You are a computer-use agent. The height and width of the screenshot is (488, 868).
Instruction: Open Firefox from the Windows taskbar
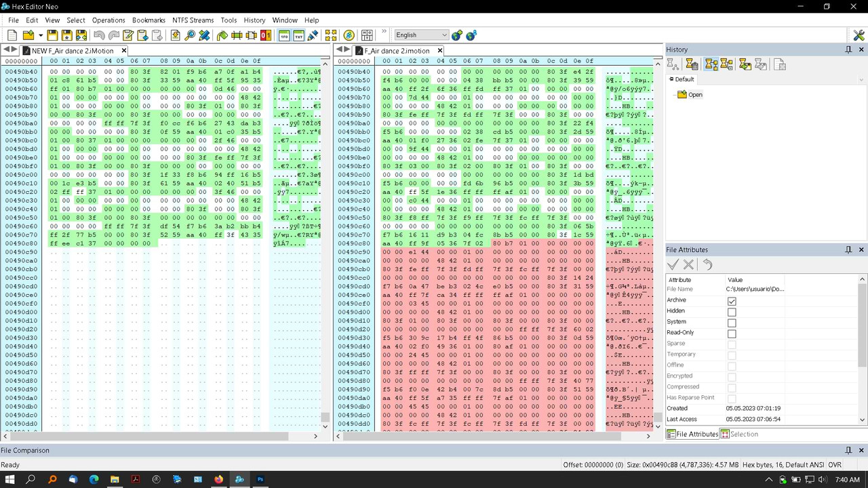click(x=218, y=479)
